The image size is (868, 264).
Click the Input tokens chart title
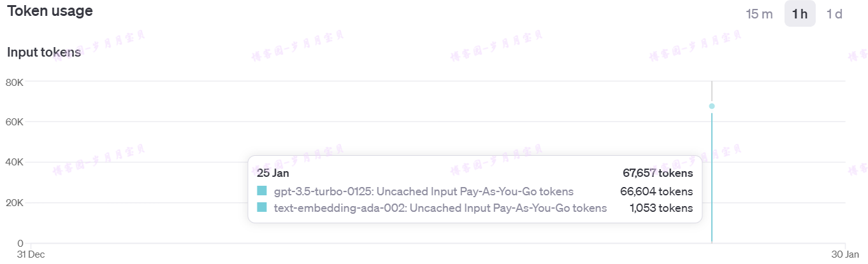(44, 52)
